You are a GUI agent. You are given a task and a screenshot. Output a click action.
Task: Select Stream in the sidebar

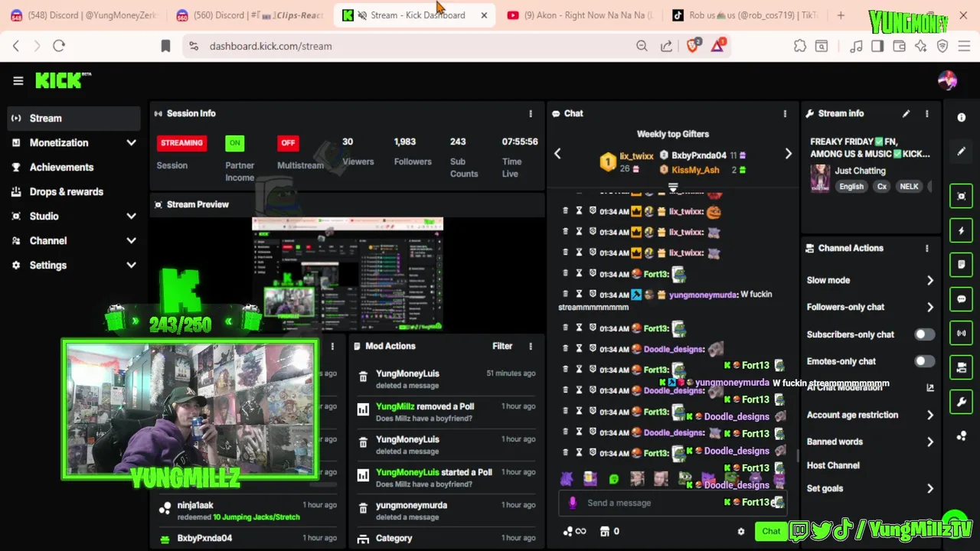coord(75,118)
